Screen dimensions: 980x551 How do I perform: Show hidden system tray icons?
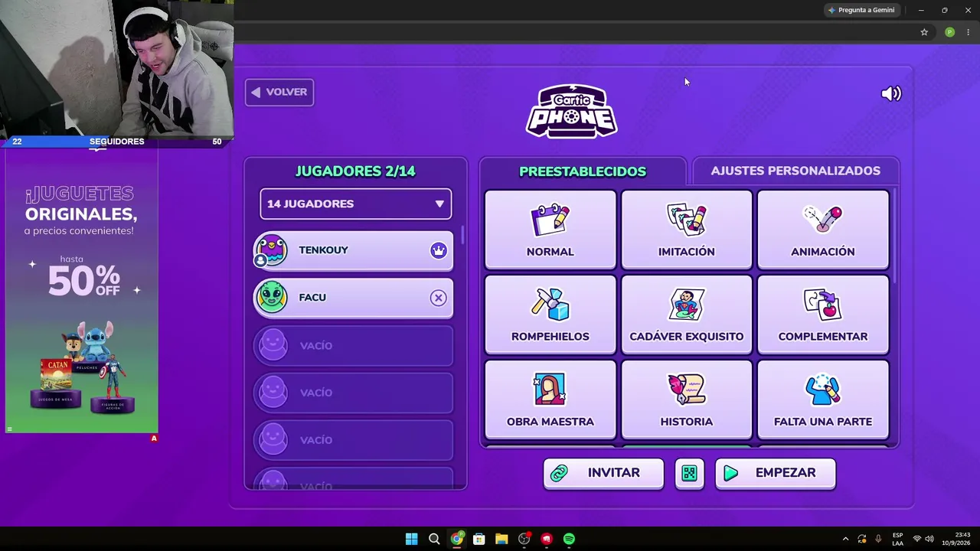[845, 539]
